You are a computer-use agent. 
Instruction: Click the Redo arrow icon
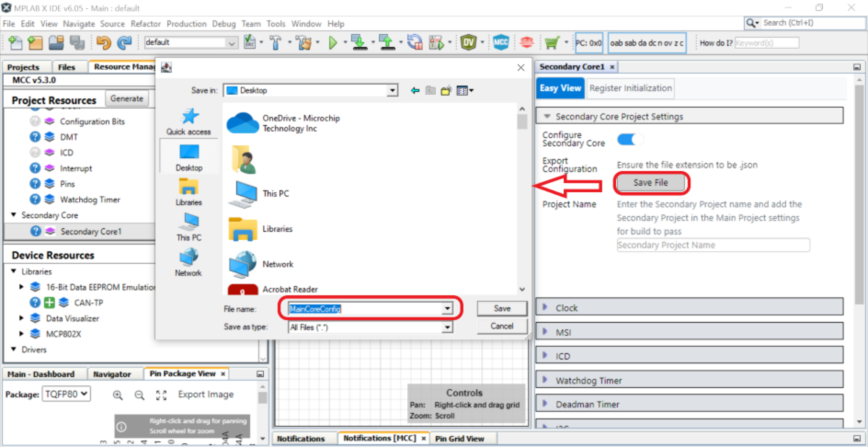point(125,42)
